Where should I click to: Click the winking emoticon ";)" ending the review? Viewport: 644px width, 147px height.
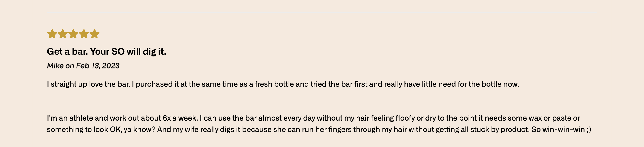tap(589, 129)
